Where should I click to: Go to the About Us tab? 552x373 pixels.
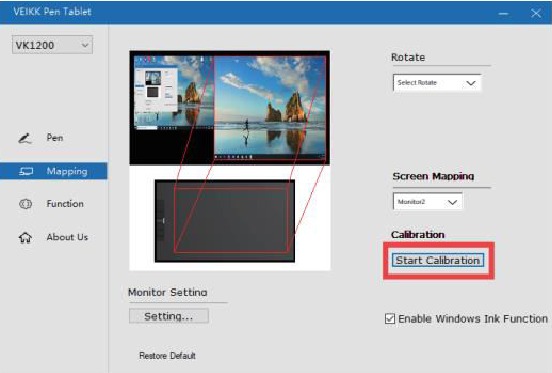(x=67, y=237)
